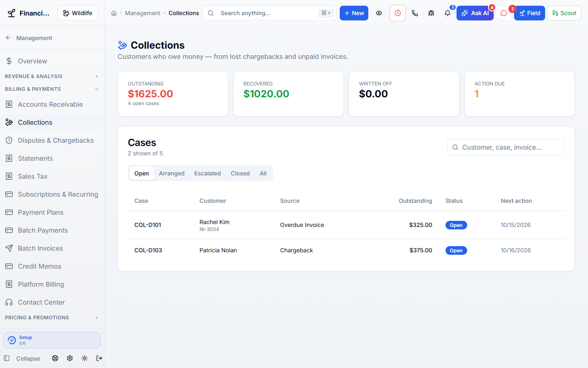Open notifications bell icon
This screenshot has height=368, width=588.
pyautogui.click(x=448, y=13)
